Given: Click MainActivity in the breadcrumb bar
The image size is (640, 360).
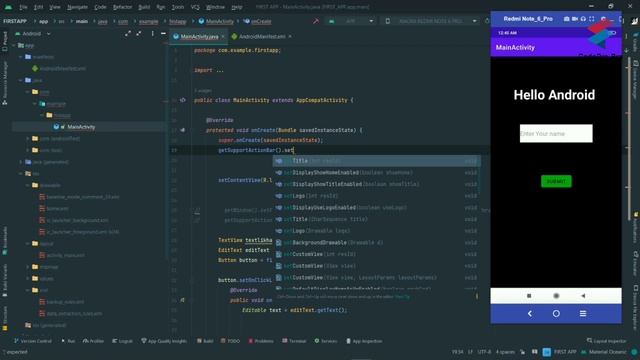Looking at the screenshot, I should click(216, 21).
